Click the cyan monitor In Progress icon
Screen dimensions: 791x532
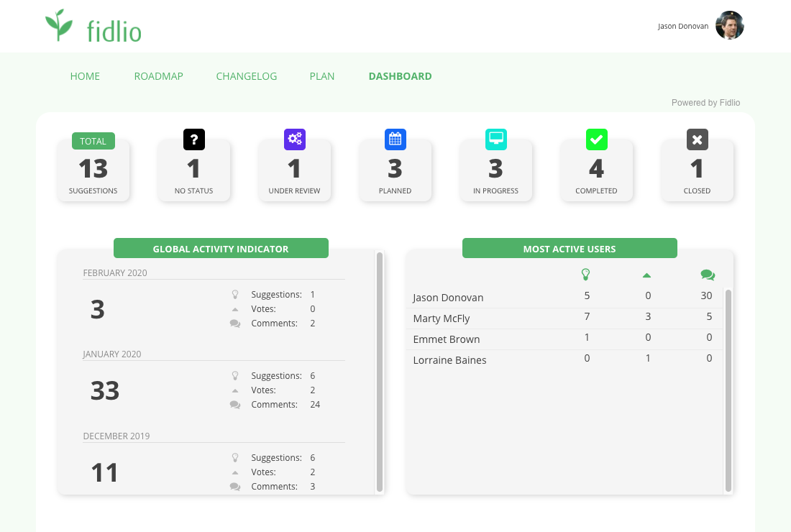click(496, 139)
